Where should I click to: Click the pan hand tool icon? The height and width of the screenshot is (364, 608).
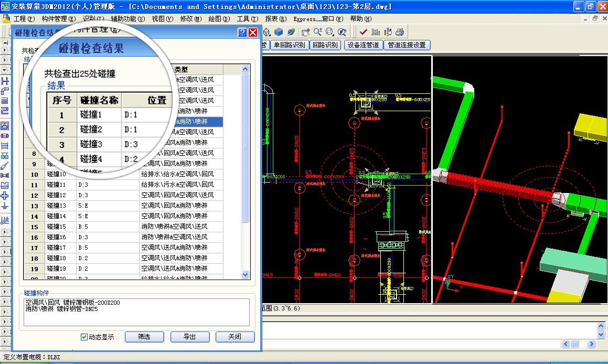click(x=305, y=31)
